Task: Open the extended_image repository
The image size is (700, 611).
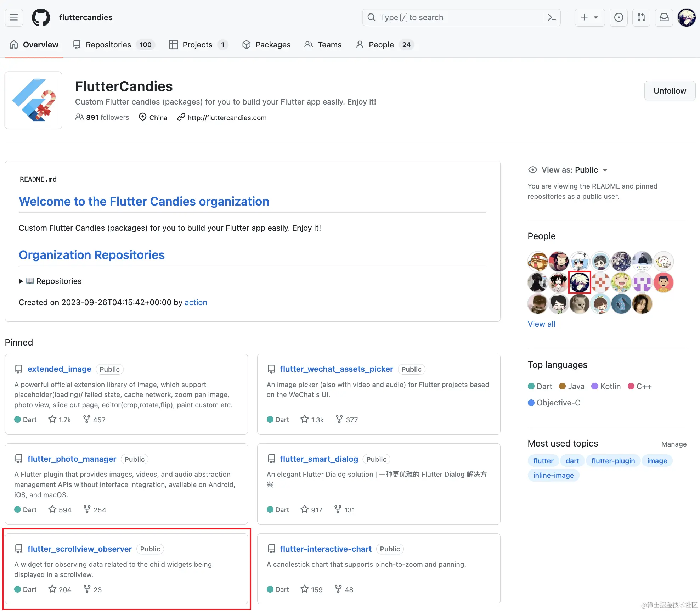Action: (x=60, y=369)
